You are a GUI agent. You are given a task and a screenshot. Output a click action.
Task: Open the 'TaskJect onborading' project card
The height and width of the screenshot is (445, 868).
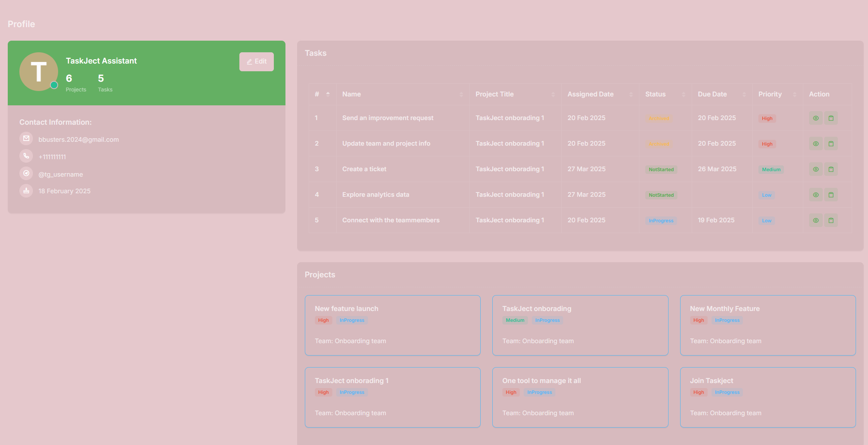pos(580,325)
